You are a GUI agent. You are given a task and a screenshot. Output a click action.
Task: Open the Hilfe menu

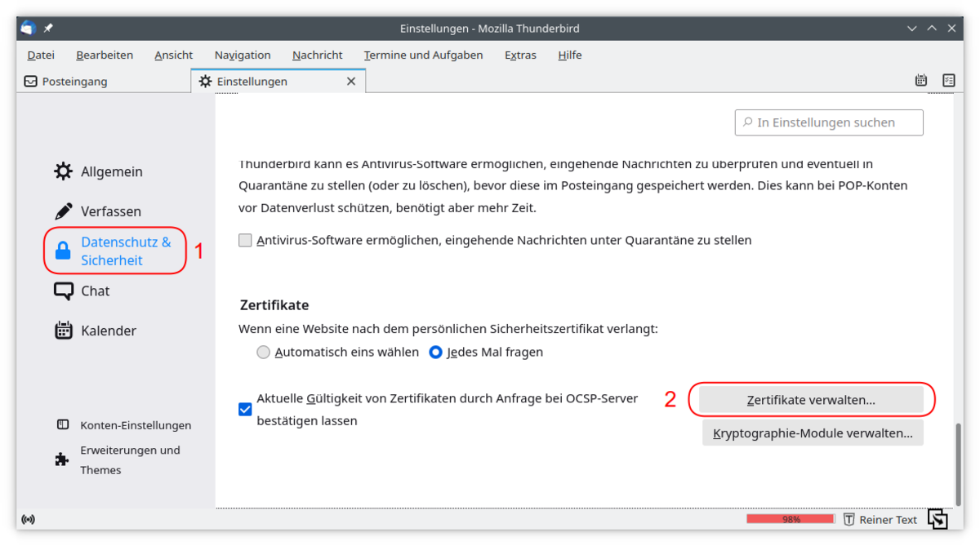coord(570,55)
